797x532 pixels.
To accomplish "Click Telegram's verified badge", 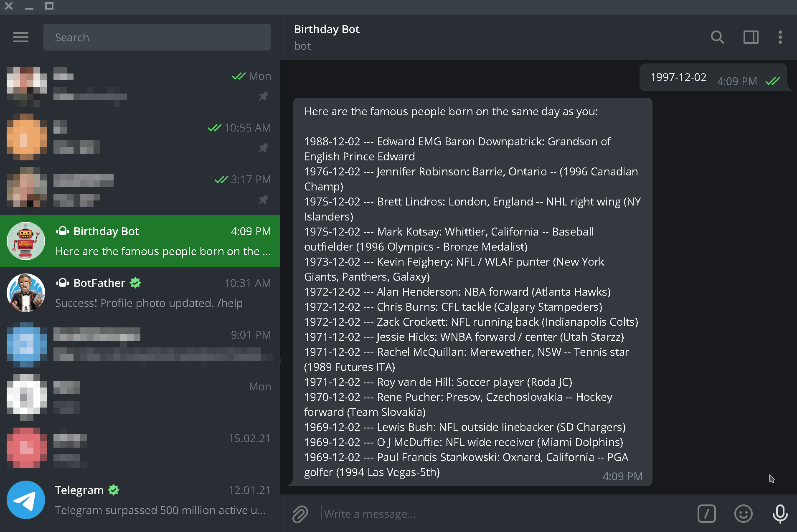I will [x=114, y=490].
